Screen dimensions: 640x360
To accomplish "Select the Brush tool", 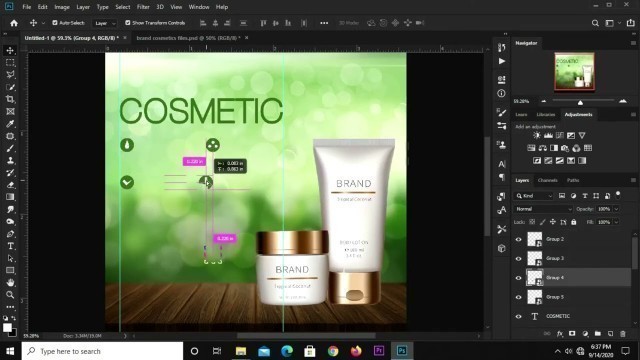I will [x=10, y=148].
